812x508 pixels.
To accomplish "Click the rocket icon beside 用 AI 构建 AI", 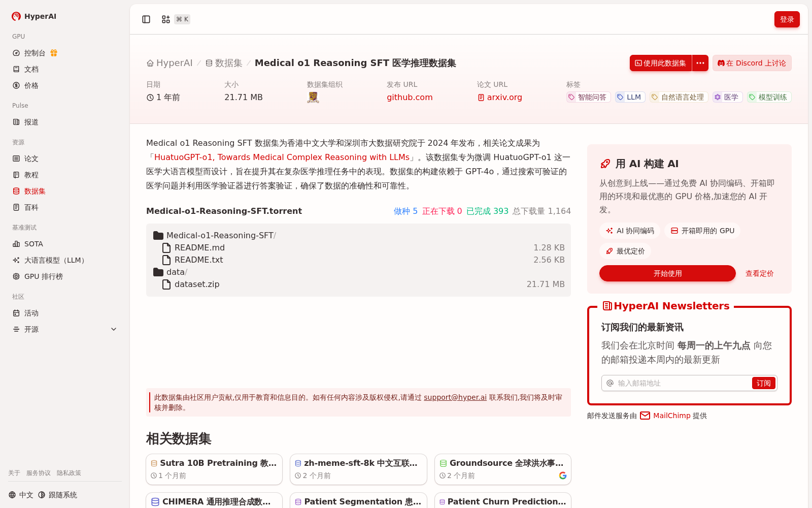I will point(605,164).
